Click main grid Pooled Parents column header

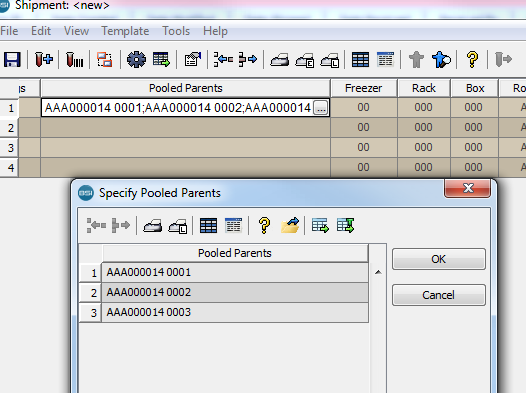(x=186, y=88)
